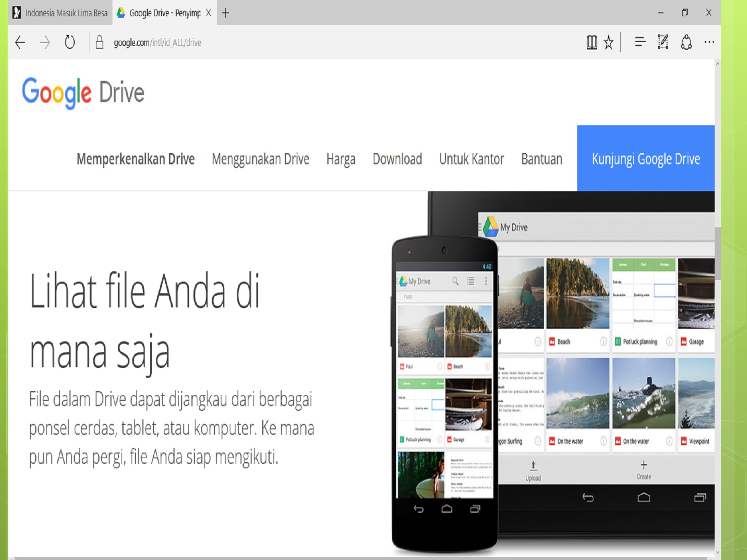Select Harga in the Drive navigation menu
Viewport: 747px width, 560px height.
click(x=341, y=159)
